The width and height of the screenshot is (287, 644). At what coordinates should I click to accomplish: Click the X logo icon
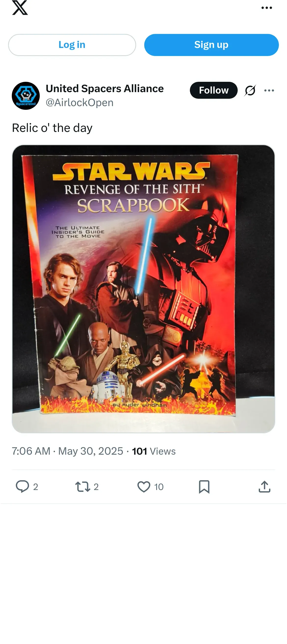click(20, 8)
